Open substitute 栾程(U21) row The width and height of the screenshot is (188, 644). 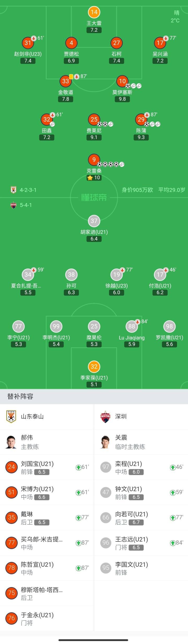coord(141,467)
